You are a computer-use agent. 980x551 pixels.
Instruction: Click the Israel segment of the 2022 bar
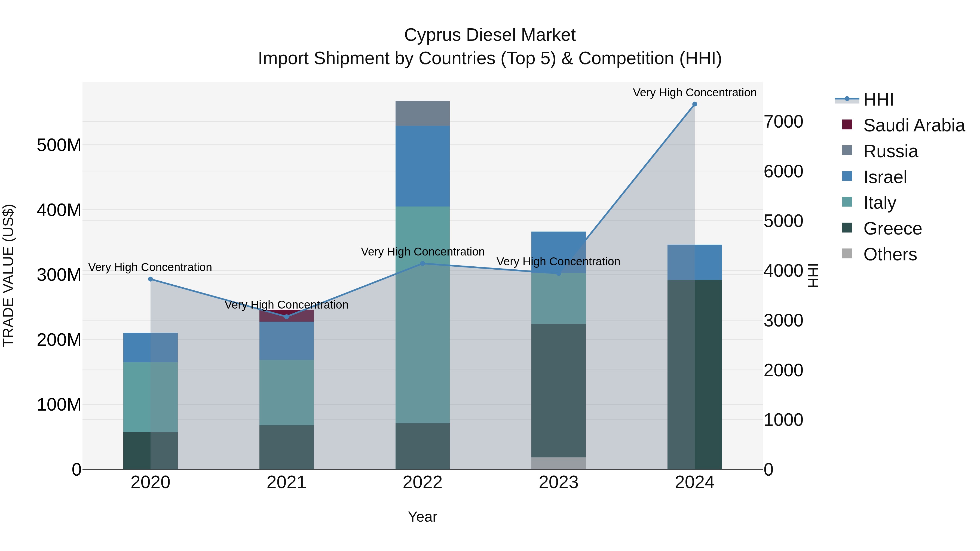pyautogui.click(x=423, y=166)
